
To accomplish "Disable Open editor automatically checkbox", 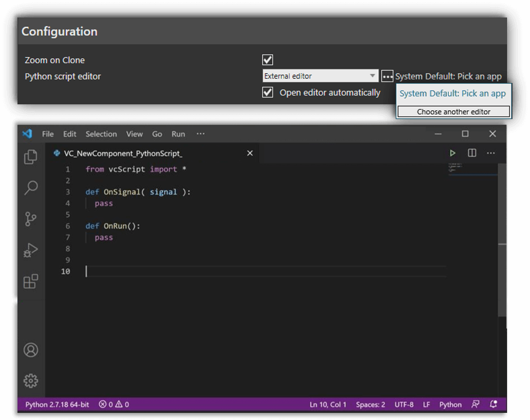I will click(x=267, y=92).
